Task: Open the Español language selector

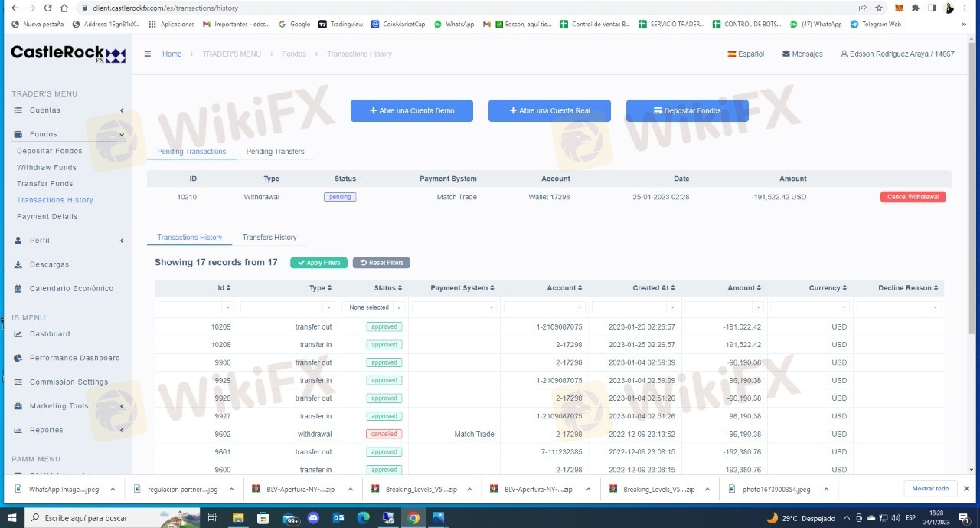Action: click(746, 54)
